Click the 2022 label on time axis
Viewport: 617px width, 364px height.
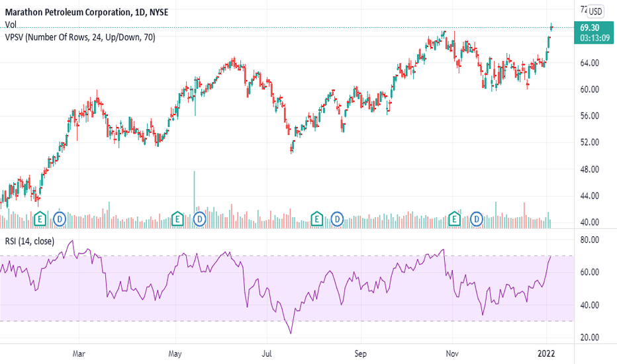click(546, 354)
